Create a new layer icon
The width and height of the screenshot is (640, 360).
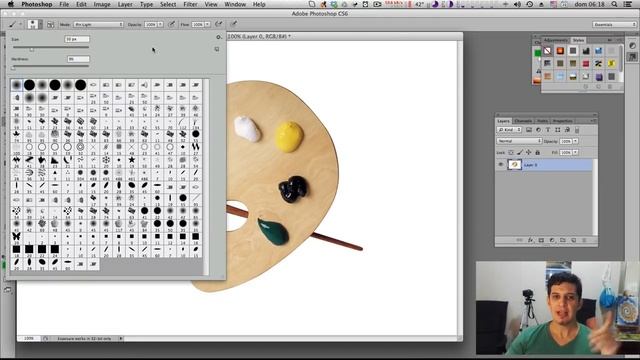tap(573, 240)
